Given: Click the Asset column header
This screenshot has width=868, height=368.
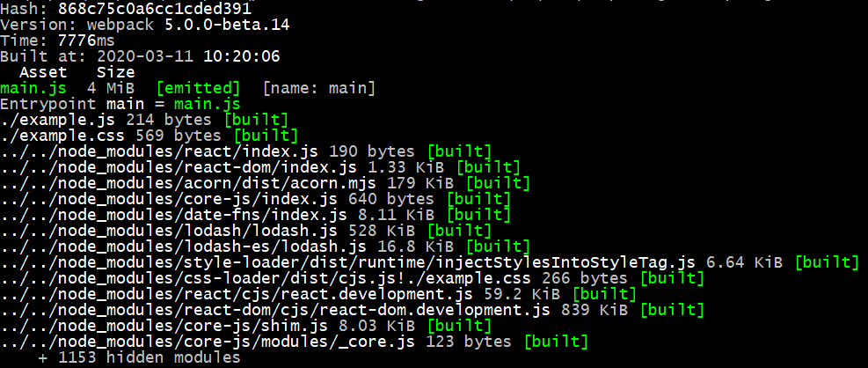Looking at the screenshot, I should coord(43,72).
